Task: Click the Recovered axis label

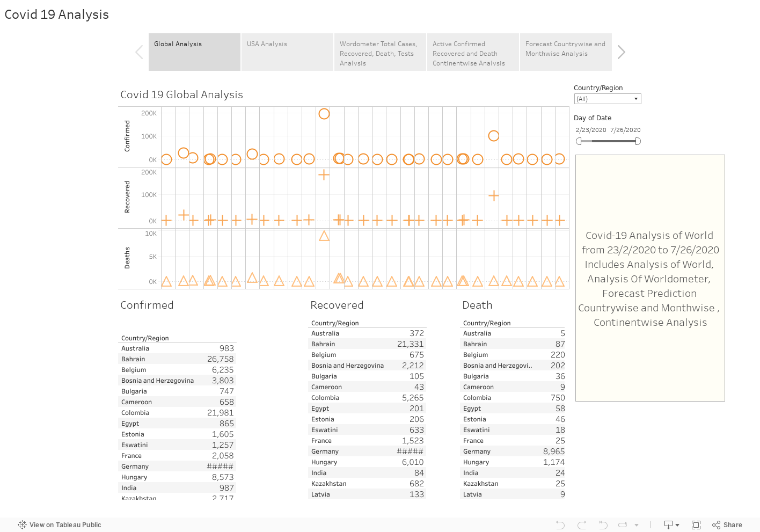Action: click(127, 197)
